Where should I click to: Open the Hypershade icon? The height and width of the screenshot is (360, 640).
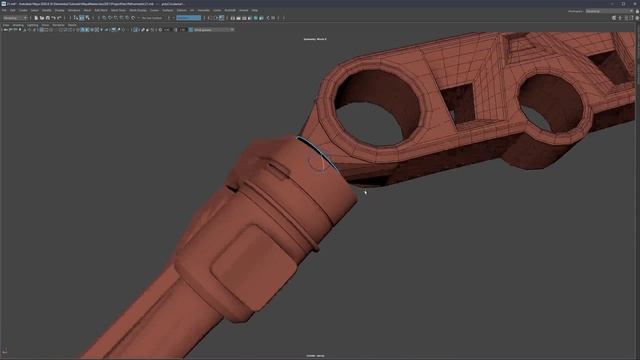pyautogui.click(x=256, y=18)
